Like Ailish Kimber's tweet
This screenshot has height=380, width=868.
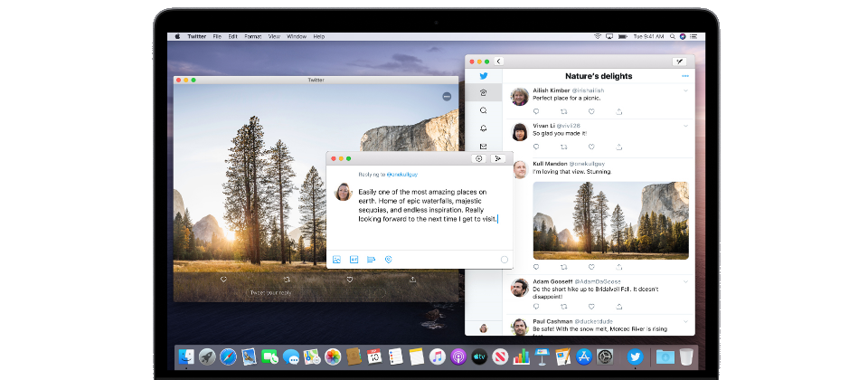(591, 111)
